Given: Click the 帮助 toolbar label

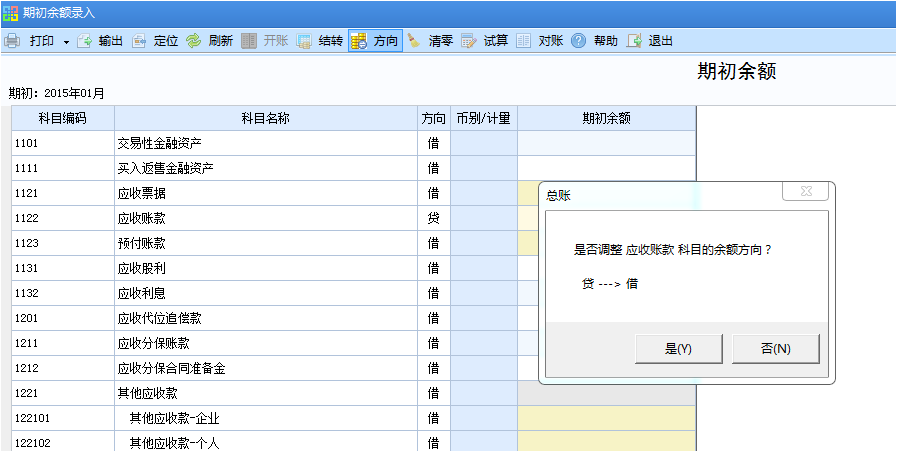Looking at the screenshot, I should click(x=606, y=41).
